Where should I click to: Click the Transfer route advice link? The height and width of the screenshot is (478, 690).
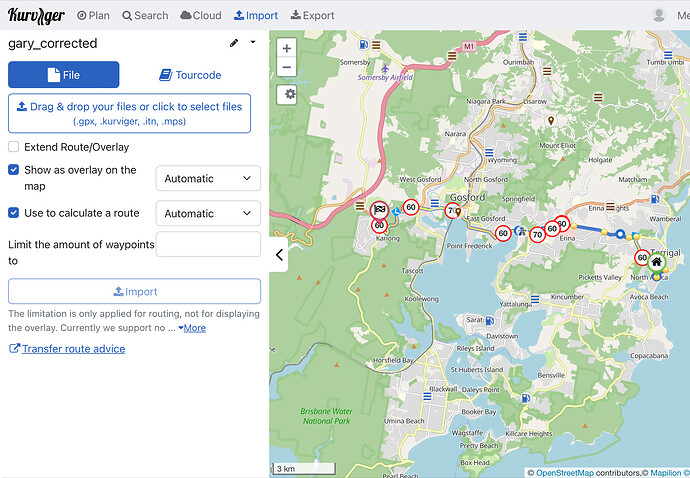click(x=73, y=349)
